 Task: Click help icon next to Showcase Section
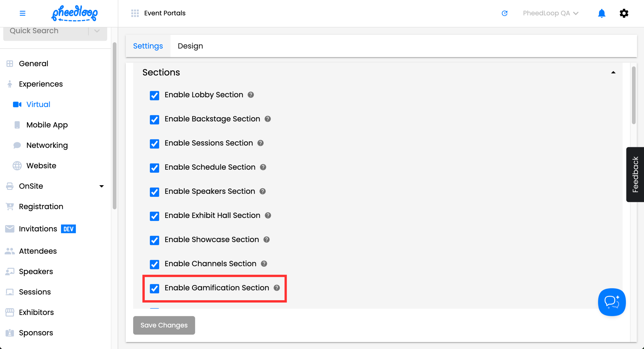click(266, 240)
